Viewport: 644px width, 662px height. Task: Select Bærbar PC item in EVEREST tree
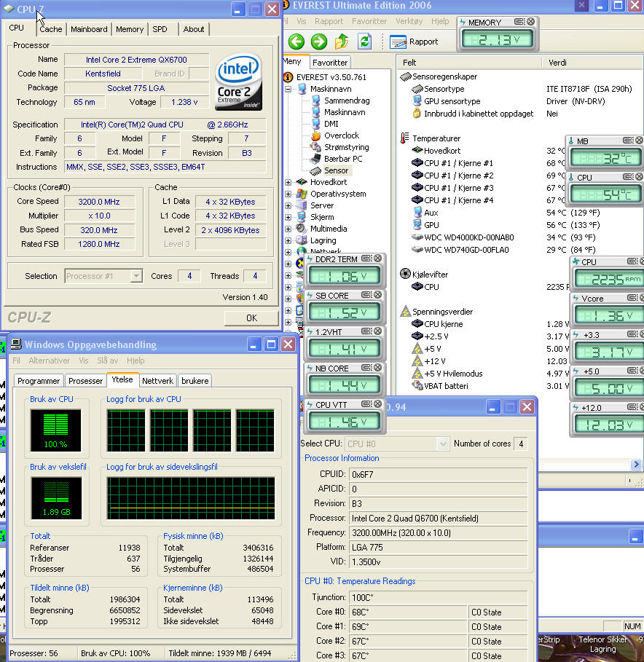(x=337, y=159)
